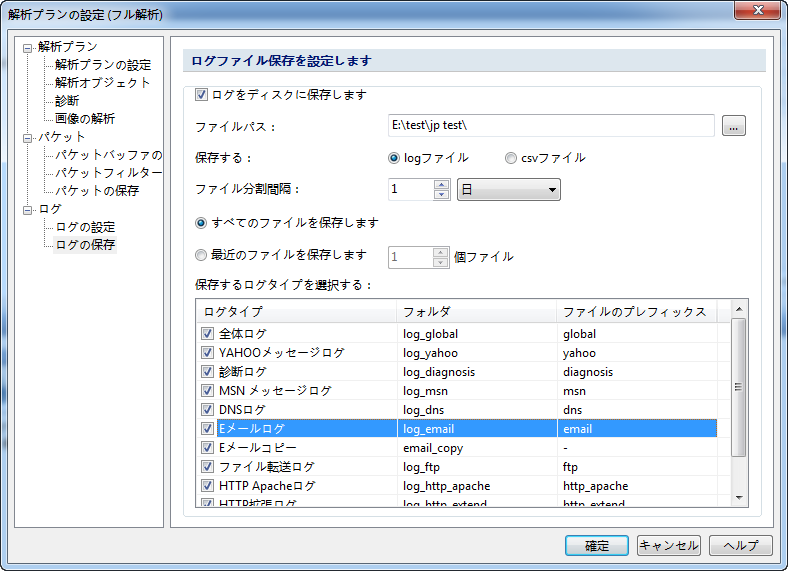Screen dimensions: 788x571
Task: Click the browse button beside file path
Action: coord(734,126)
